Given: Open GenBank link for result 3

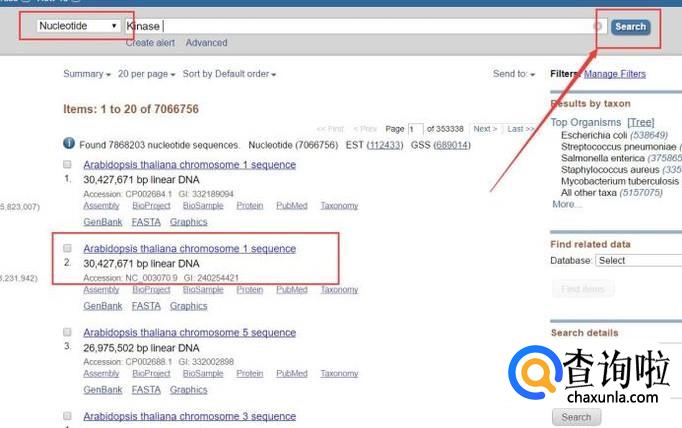Looking at the screenshot, I should click(x=103, y=390).
